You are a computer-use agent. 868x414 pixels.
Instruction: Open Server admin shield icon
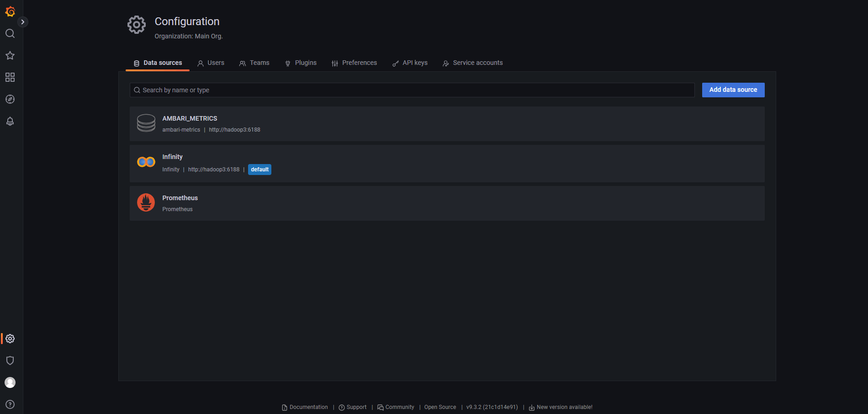pos(10,361)
